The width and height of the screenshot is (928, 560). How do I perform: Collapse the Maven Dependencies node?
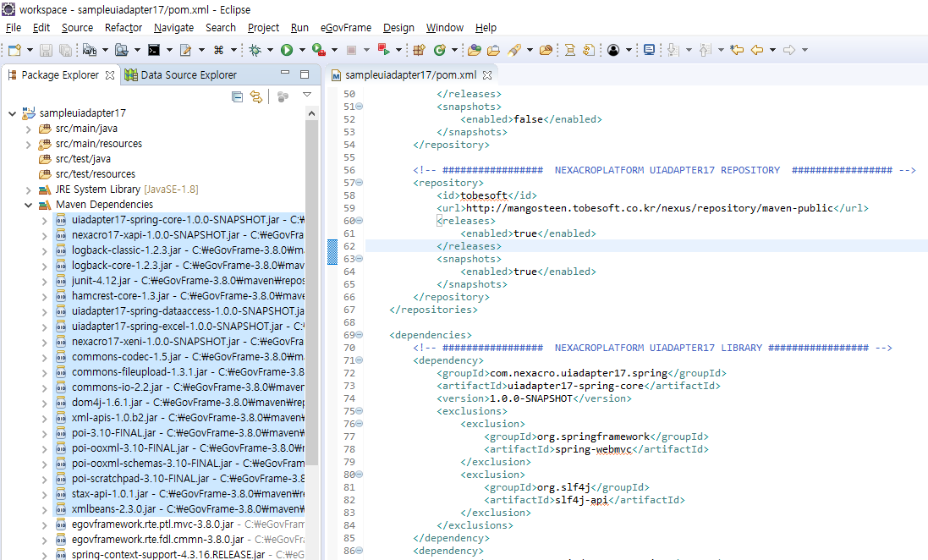click(x=29, y=205)
